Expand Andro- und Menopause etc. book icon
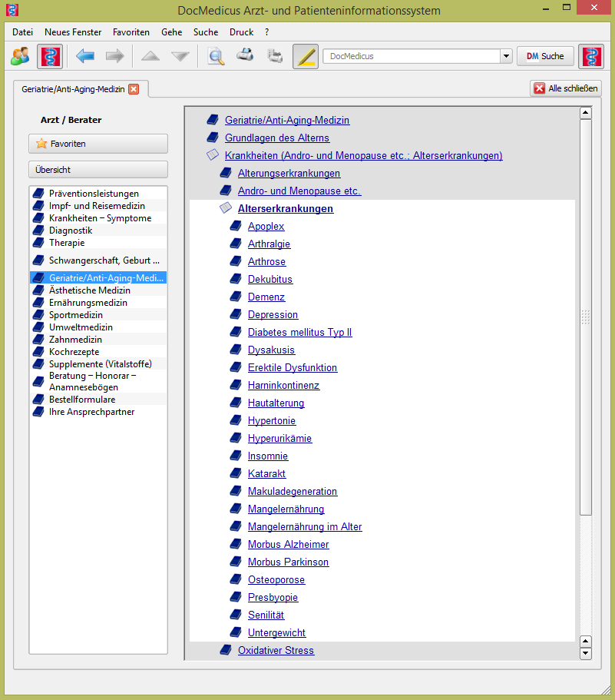615x700 pixels. 226,191
